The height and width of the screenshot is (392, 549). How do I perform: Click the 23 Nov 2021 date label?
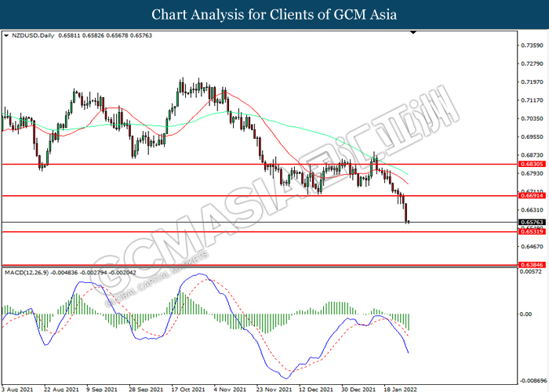(274, 389)
